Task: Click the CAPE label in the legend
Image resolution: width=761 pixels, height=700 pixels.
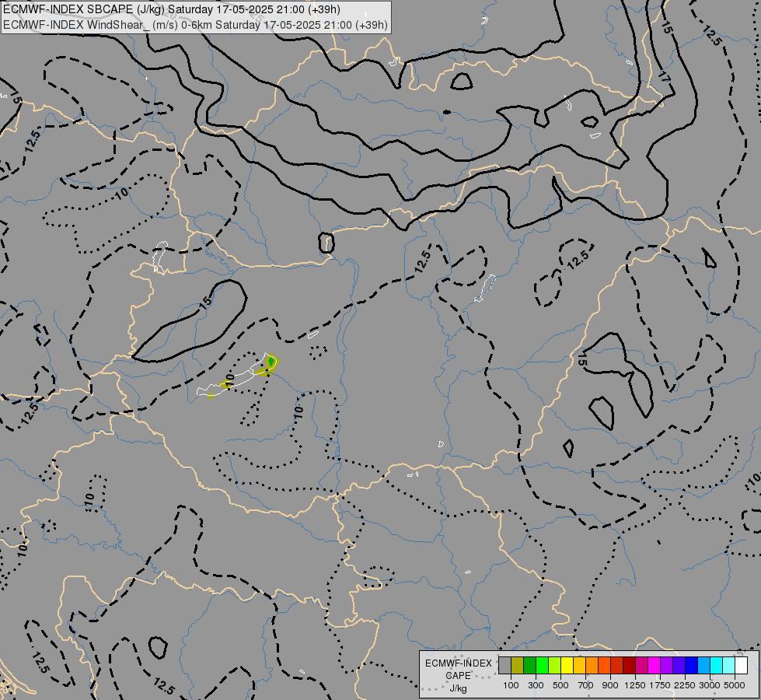Action: (x=458, y=676)
